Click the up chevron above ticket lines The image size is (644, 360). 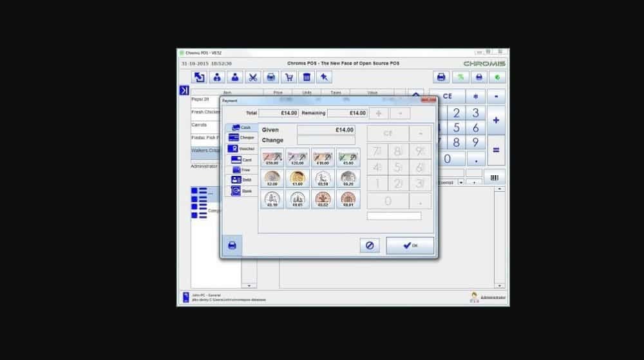pyautogui.click(x=416, y=96)
